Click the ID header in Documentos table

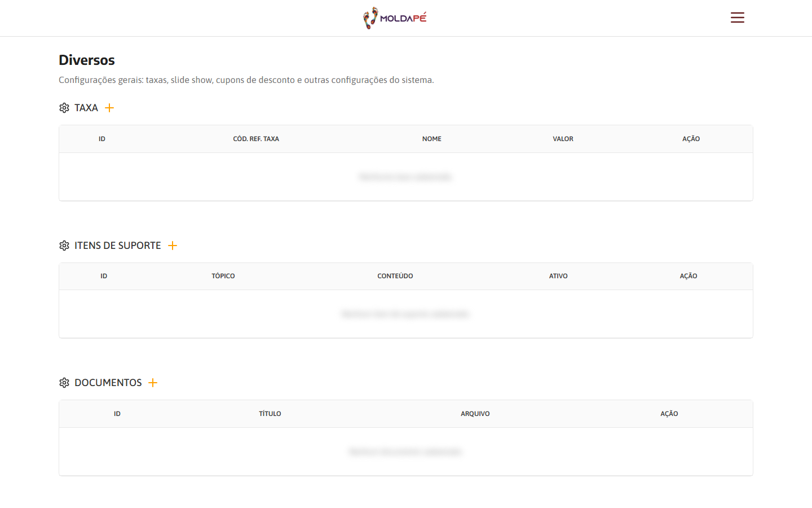click(x=117, y=414)
